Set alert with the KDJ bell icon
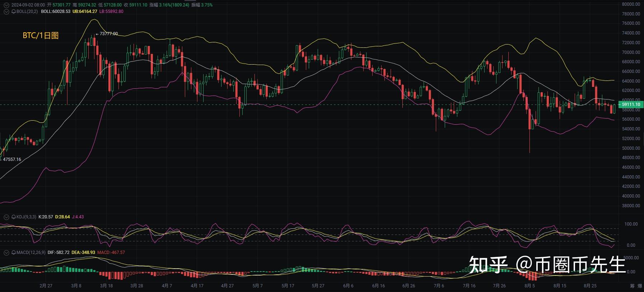 14,217
